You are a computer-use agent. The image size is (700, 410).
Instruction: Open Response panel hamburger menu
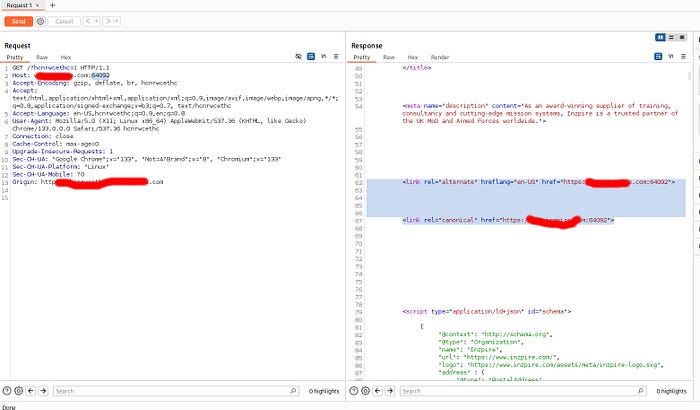click(683, 56)
